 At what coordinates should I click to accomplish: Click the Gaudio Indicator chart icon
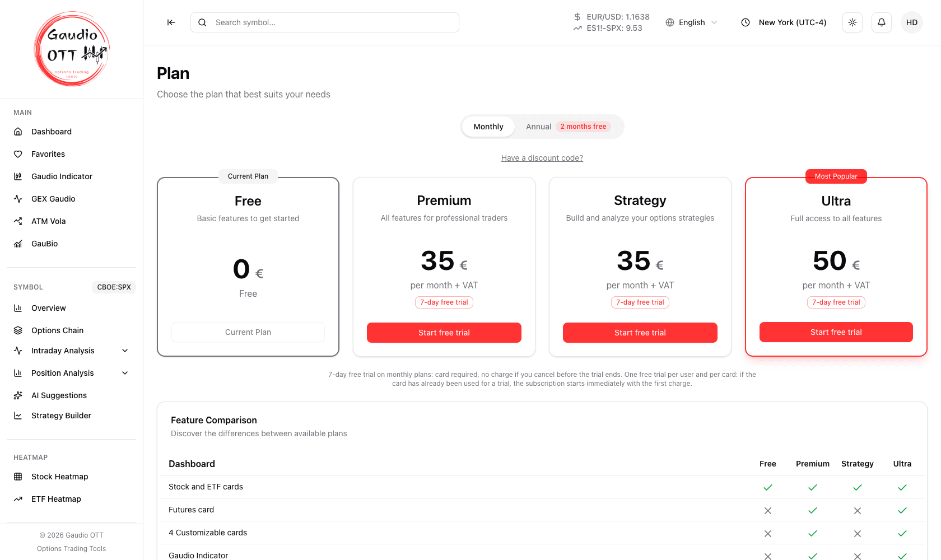click(18, 176)
